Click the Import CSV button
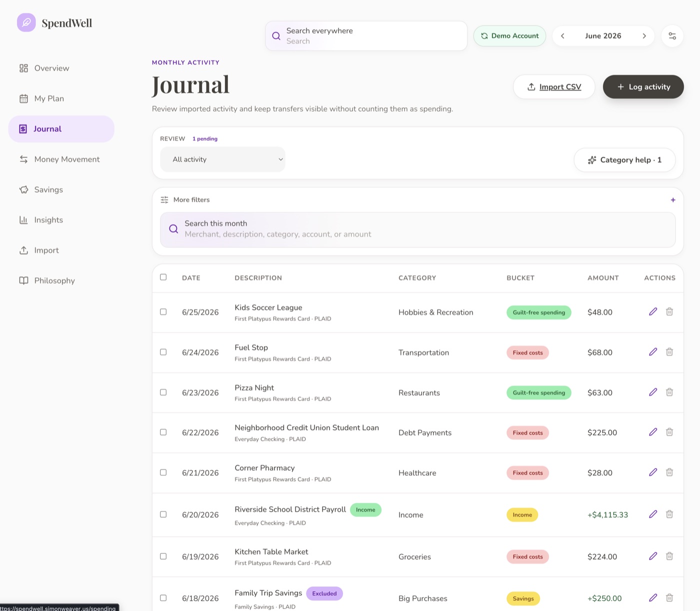This screenshot has height=611, width=700. [x=554, y=87]
